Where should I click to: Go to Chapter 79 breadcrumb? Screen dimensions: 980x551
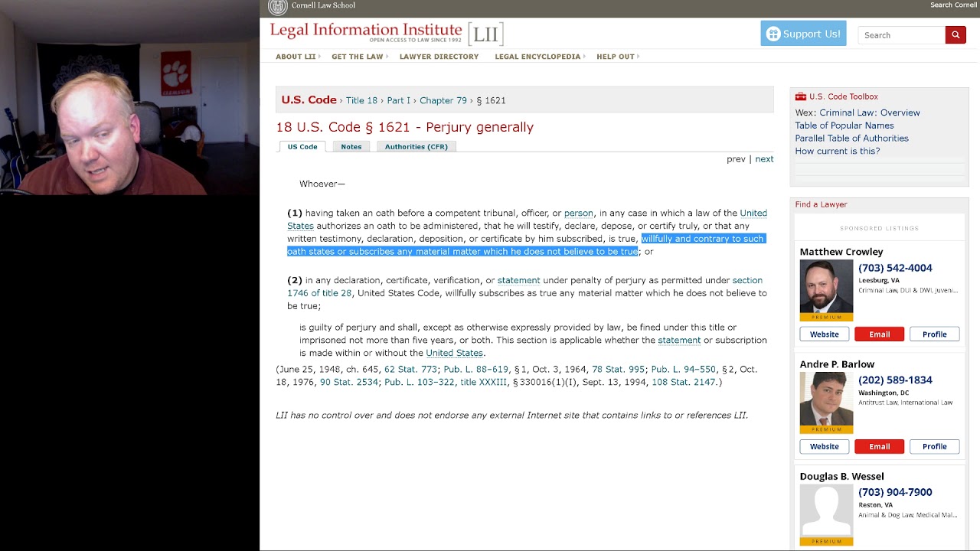click(443, 100)
